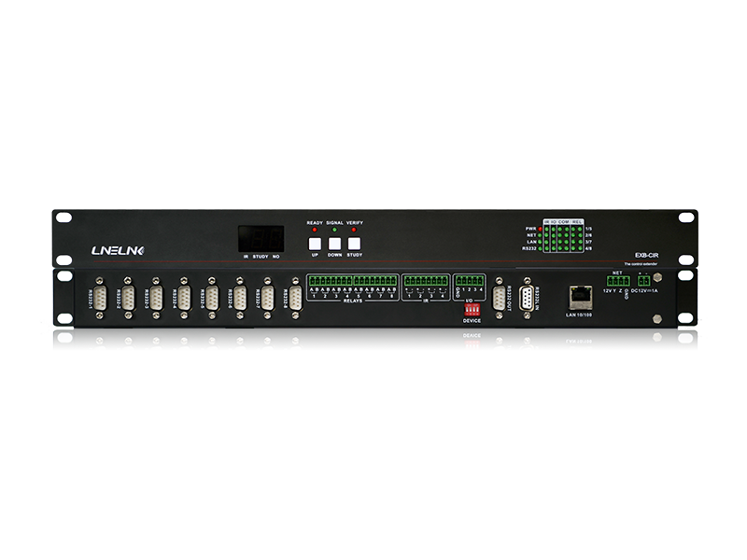This screenshot has width=747, height=560.
Task: Click the 'LAN 10/100' label text
Action: coord(579,315)
